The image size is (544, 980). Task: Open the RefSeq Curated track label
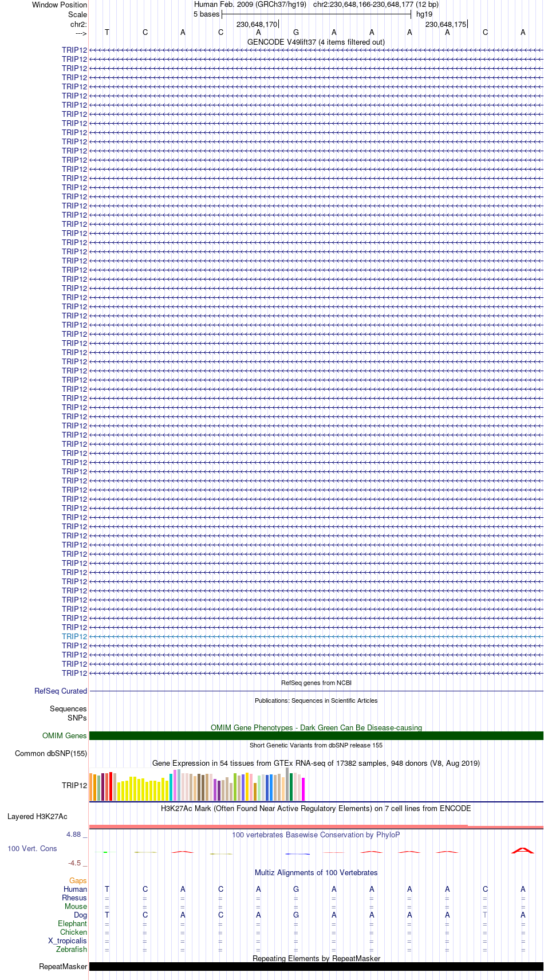(x=61, y=691)
